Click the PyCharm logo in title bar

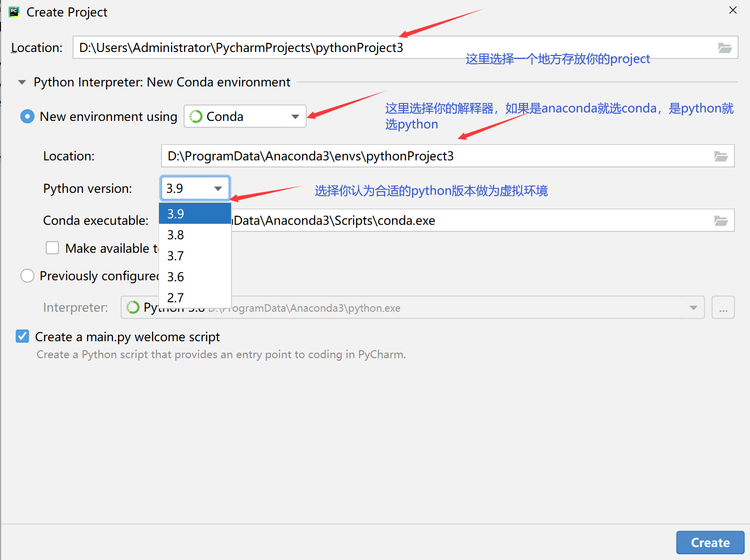click(x=14, y=12)
